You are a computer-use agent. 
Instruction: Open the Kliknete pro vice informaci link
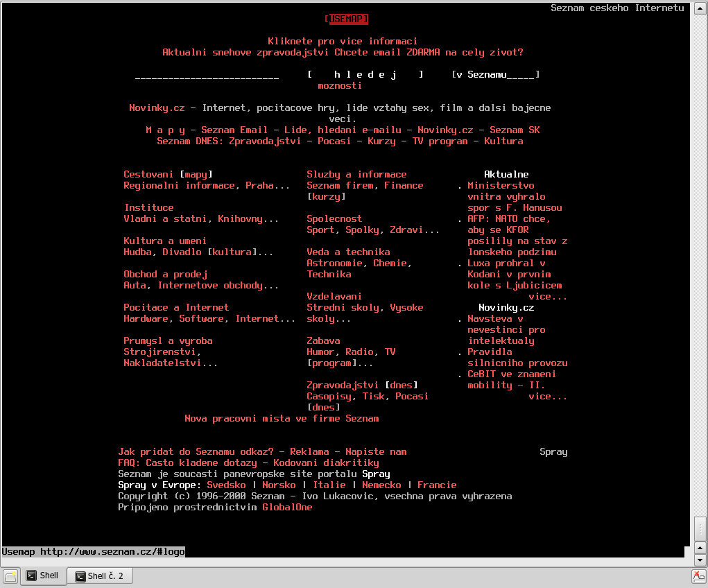coord(343,41)
